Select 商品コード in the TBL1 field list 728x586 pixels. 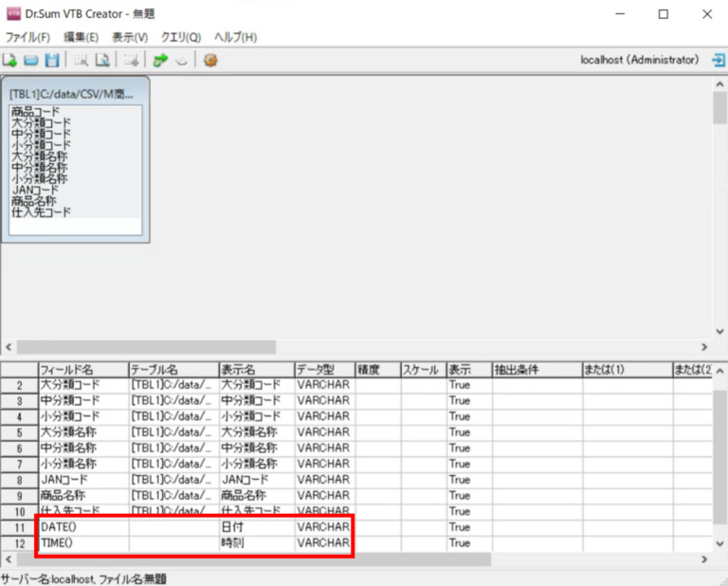coord(35,112)
